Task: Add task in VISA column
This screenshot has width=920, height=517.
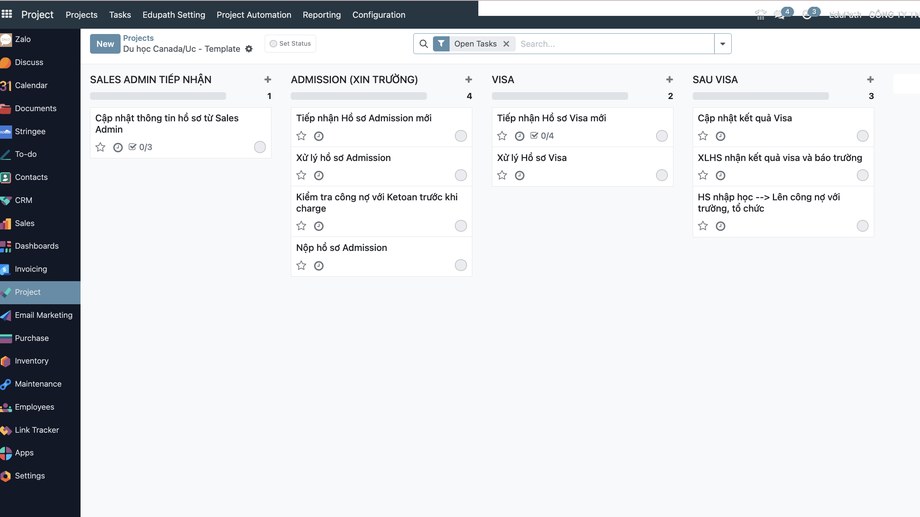Action: tap(669, 79)
